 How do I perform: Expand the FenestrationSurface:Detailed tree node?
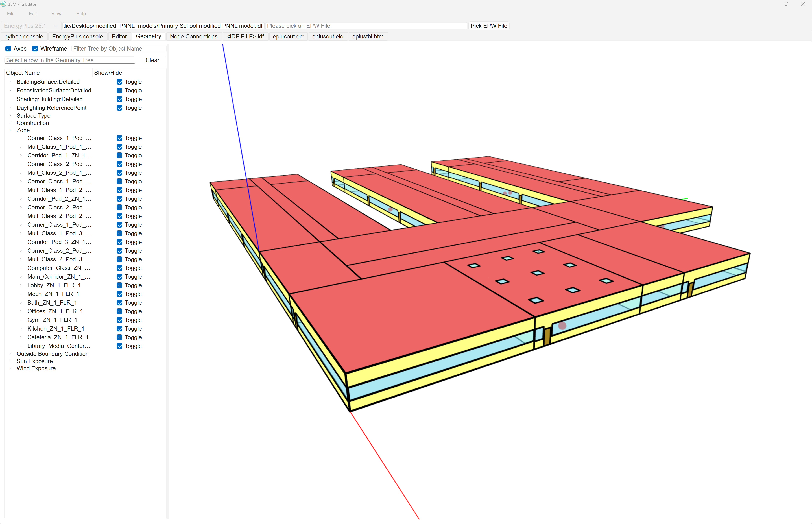point(10,91)
